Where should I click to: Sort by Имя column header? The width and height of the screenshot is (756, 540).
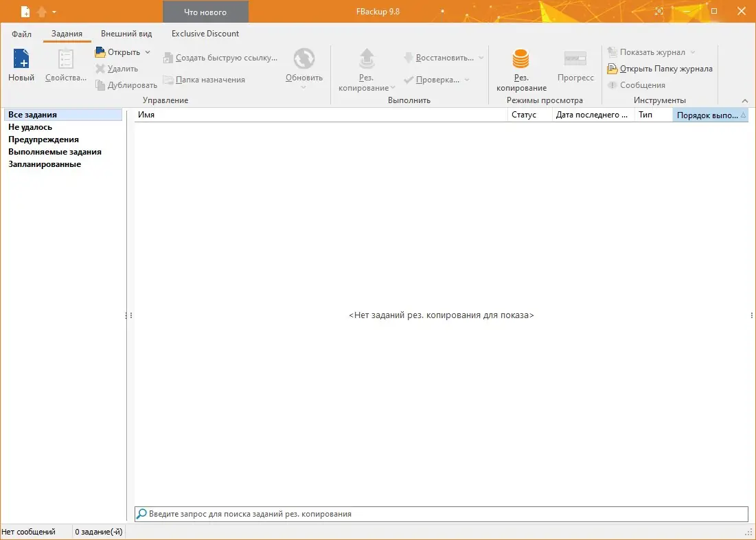321,115
